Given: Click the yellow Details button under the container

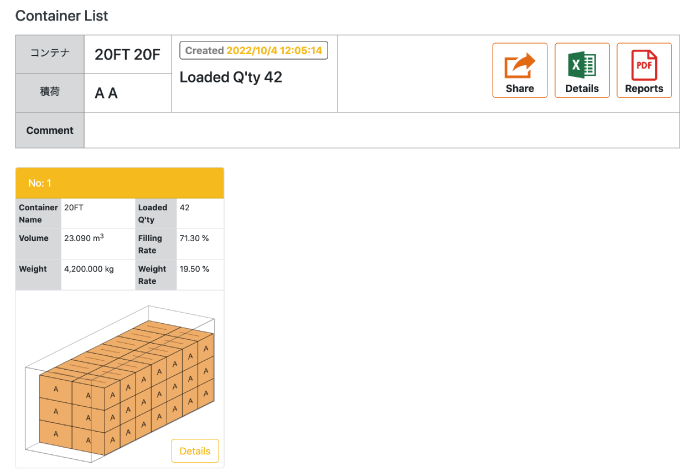Looking at the screenshot, I should point(195,451).
